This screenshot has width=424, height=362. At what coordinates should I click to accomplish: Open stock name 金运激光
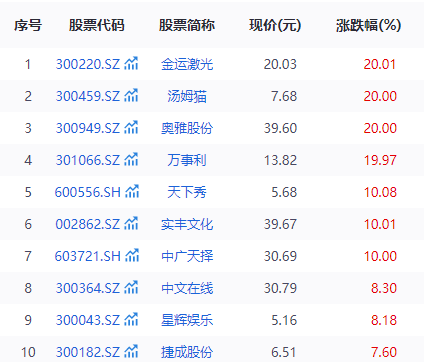tap(187, 64)
